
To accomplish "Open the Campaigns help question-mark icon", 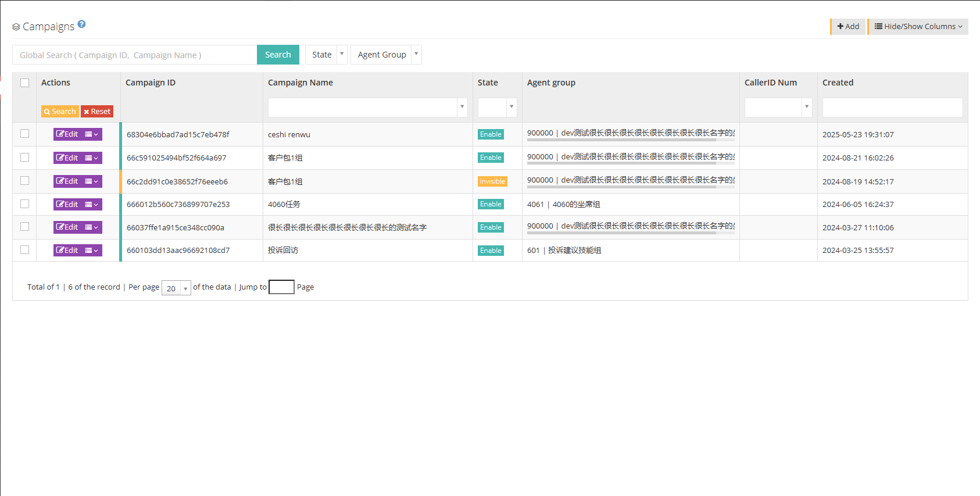I will [81, 24].
